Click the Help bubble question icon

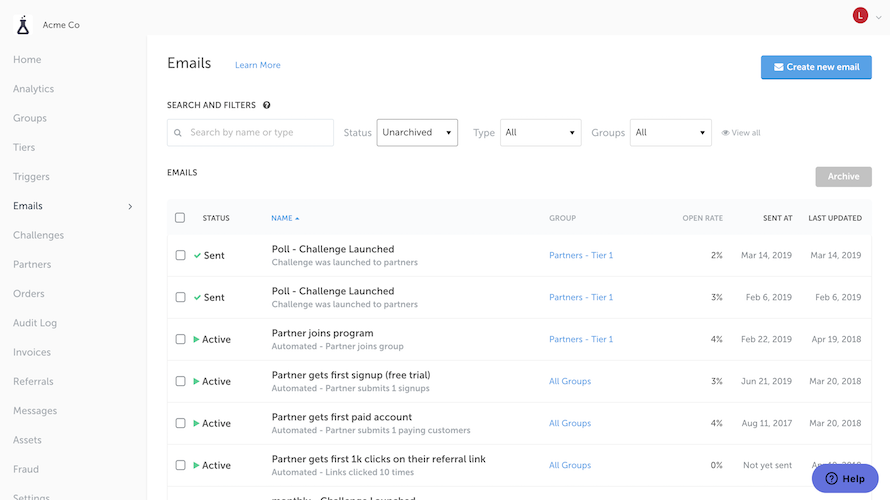[831, 478]
